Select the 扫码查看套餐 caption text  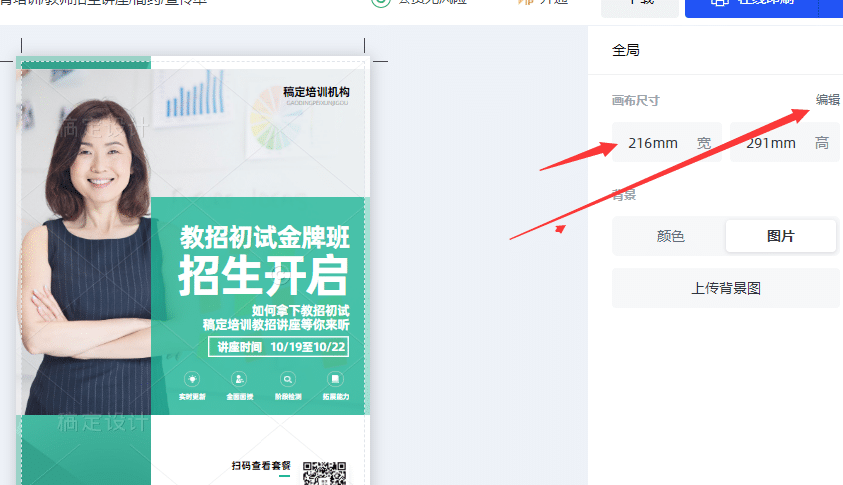(261, 466)
